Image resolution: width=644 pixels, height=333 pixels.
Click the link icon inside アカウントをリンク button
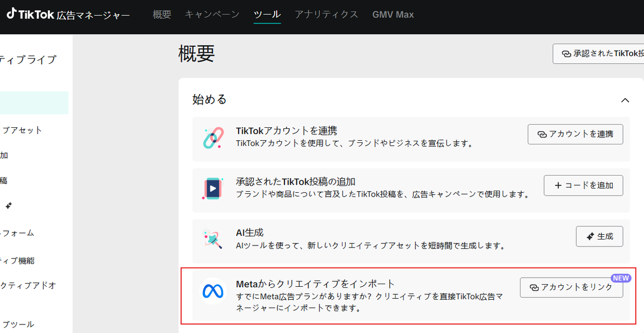[534, 288]
